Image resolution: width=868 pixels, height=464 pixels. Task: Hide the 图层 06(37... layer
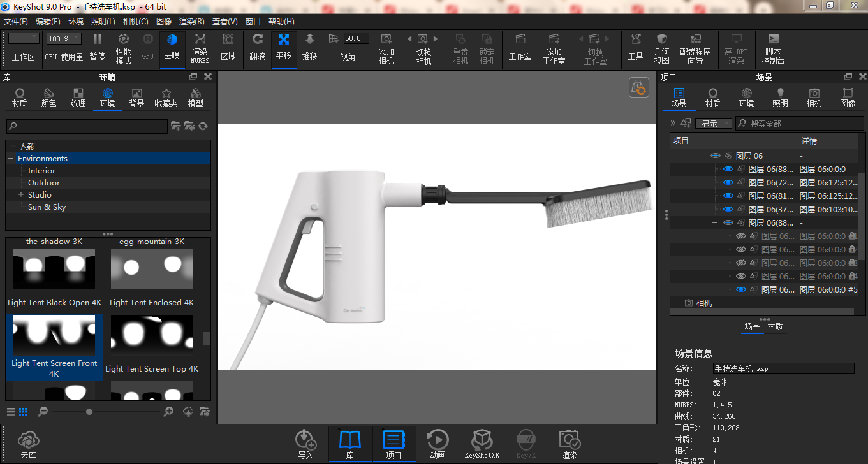pyautogui.click(x=728, y=209)
